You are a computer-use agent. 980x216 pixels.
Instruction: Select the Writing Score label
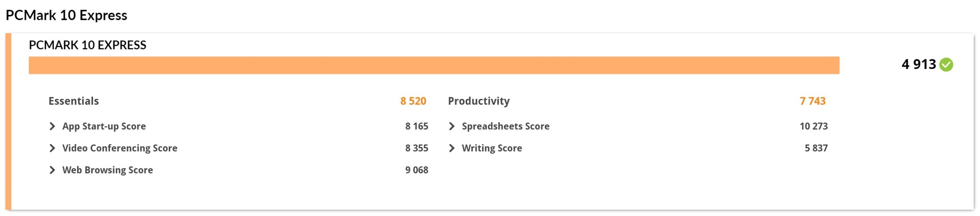click(492, 148)
